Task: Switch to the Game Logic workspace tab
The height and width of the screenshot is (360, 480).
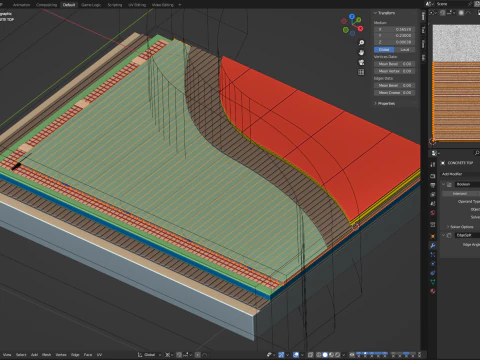Action: (91, 5)
